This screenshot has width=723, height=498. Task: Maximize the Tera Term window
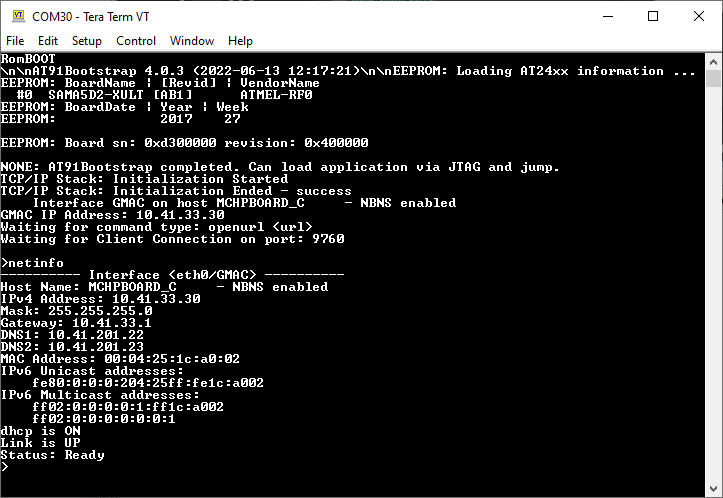point(653,16)
